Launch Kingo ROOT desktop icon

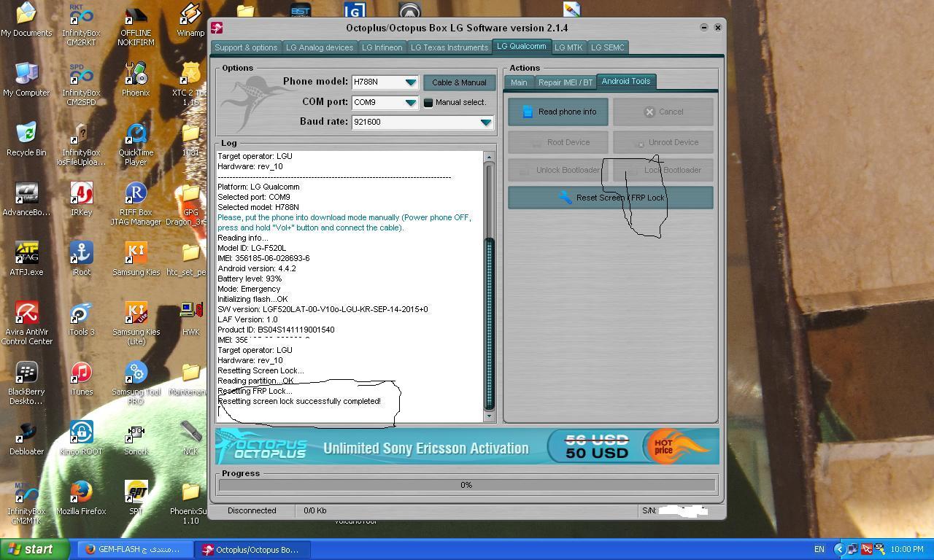click(x=81, y=438)
